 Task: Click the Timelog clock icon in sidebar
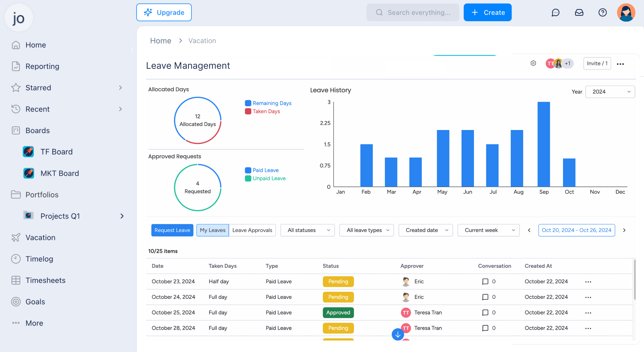16,259
